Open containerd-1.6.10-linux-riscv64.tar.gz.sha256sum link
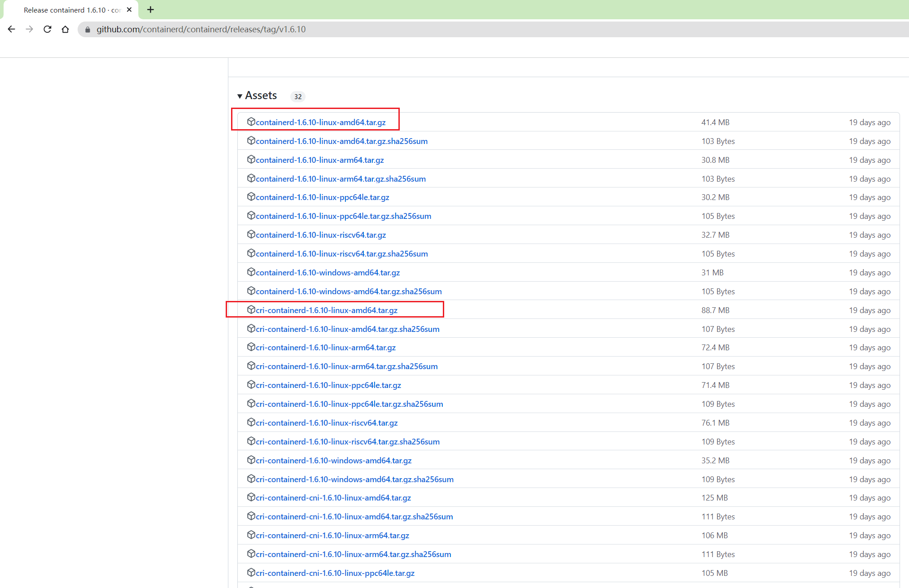Image resolution: width=909 pixels, height=588 pixels. pyautogui.click(x=342, y=254)
